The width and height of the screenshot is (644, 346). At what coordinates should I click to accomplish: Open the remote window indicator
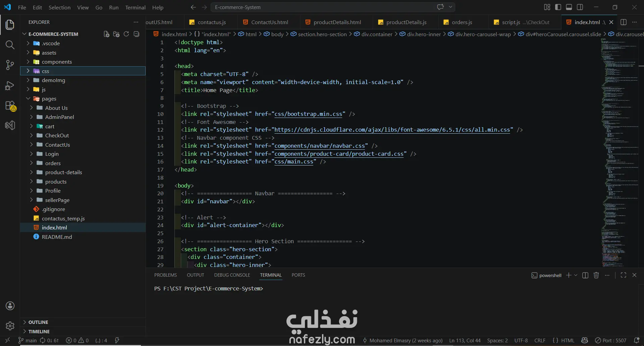8,341
